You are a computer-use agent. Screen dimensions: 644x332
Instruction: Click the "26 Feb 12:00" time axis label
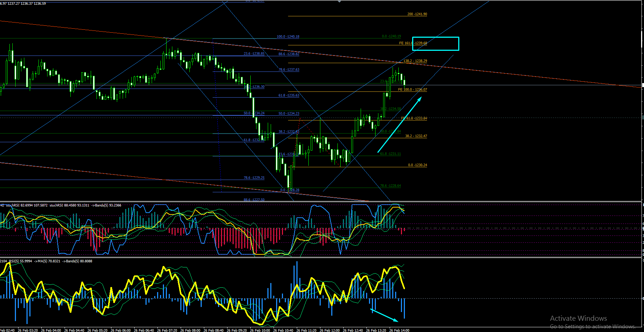coord(329,330)
